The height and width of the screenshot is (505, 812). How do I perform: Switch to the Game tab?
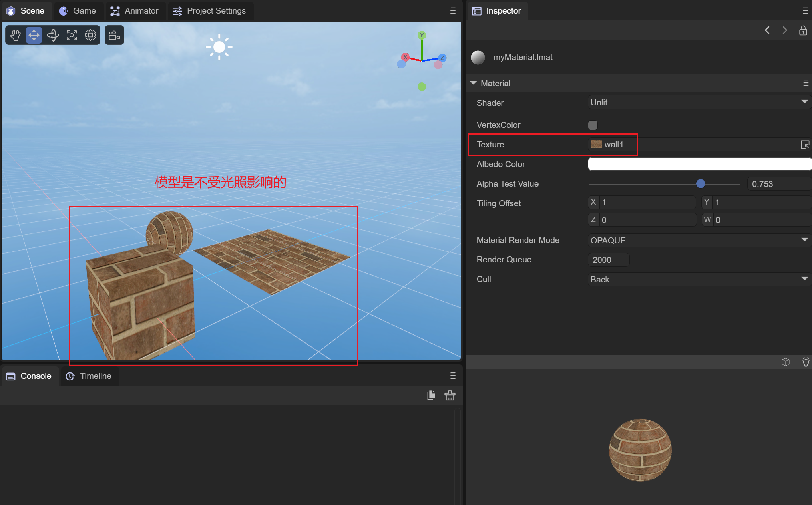click(78, 11)
